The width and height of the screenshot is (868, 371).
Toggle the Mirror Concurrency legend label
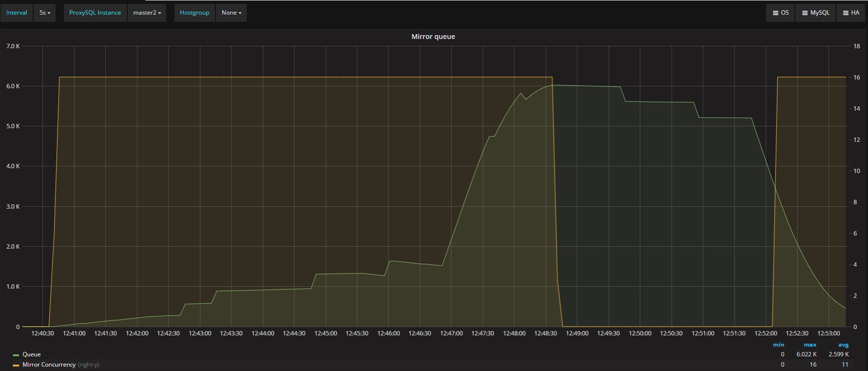49,365
